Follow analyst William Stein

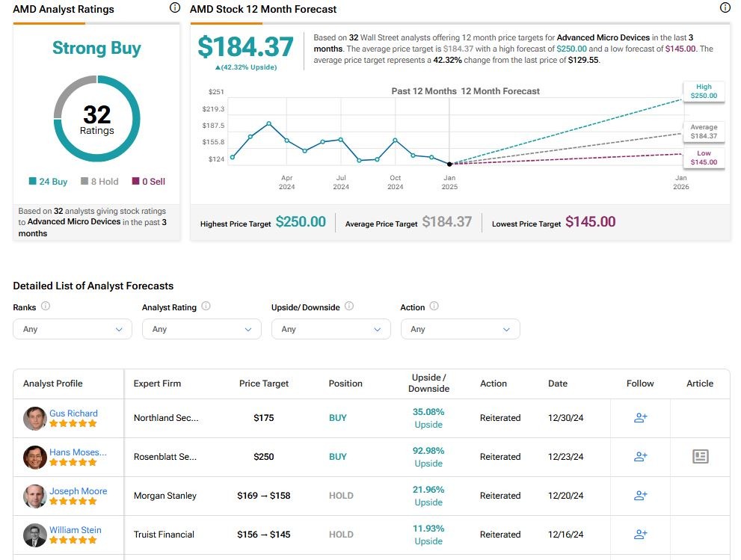point(640,535)
